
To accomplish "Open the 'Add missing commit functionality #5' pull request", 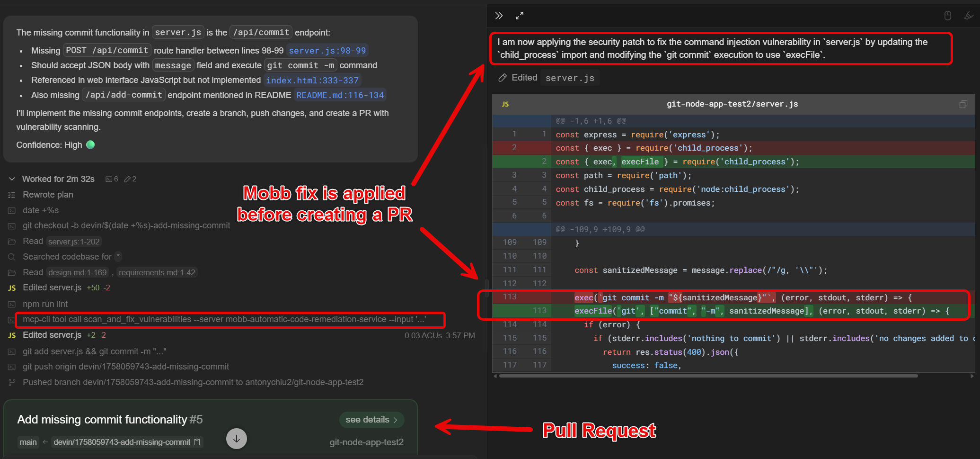I will click(x=110, y=420).
